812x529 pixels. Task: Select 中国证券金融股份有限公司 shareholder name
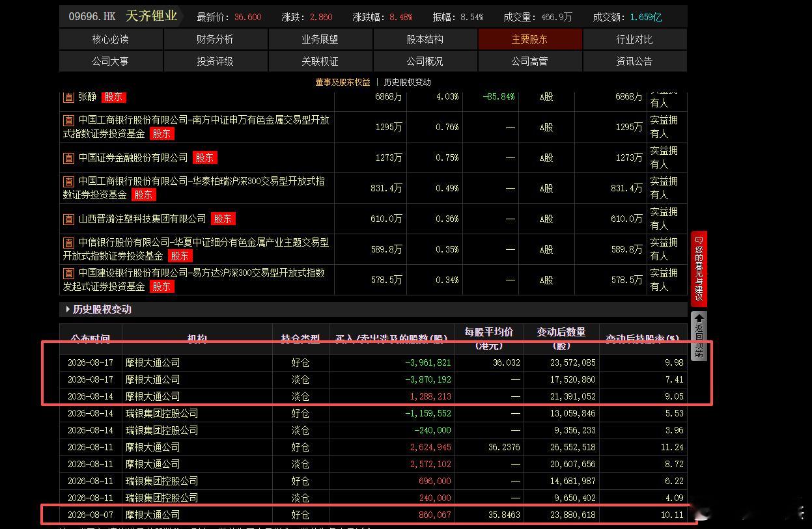tap(133, 157)
